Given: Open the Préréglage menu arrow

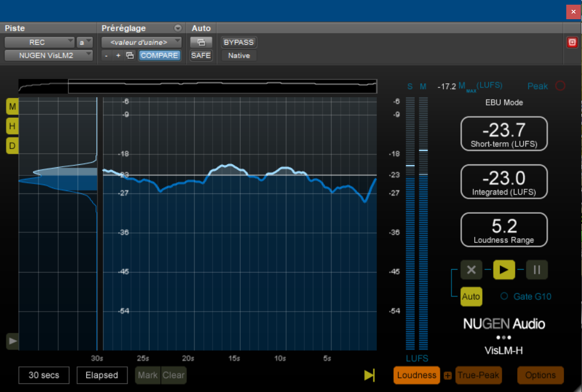Looking at the screenshot, I should click(178, 28).
